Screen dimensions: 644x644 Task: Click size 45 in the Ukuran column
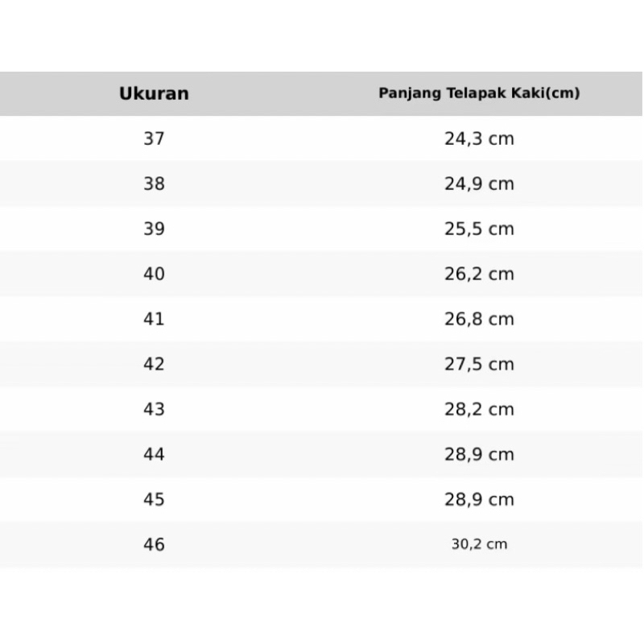(x=154, y=499)
